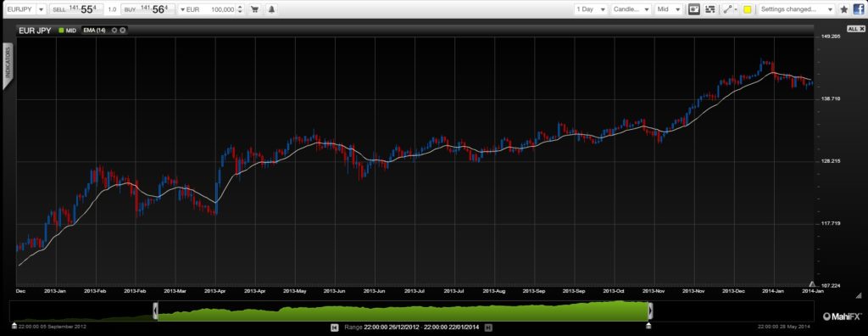
Task: Grab the right range navigator handle
Action: [650, 311]
